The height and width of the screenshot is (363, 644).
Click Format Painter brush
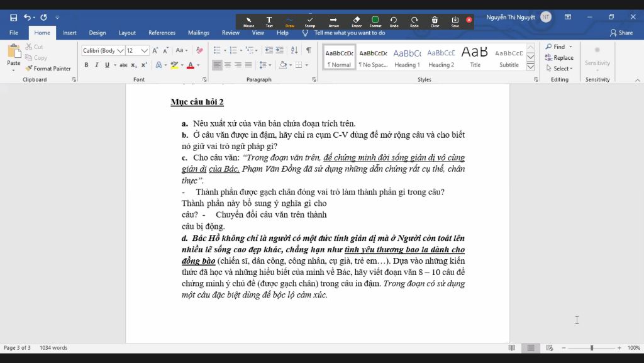[48, 69]
